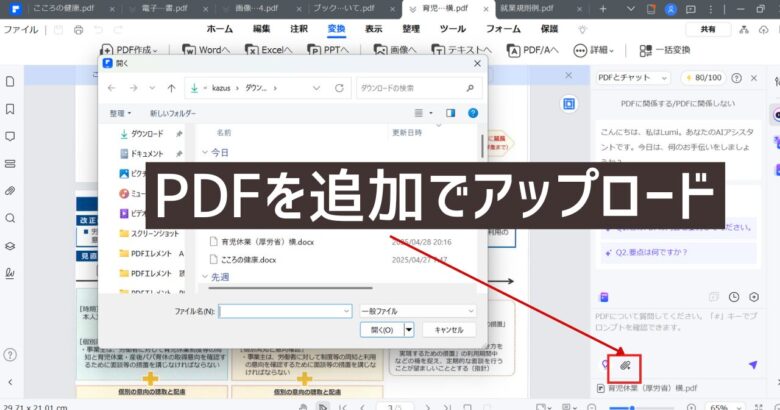Open the layers panel in sidebar
The image size is (780, 410).
[x=10, y=246]
